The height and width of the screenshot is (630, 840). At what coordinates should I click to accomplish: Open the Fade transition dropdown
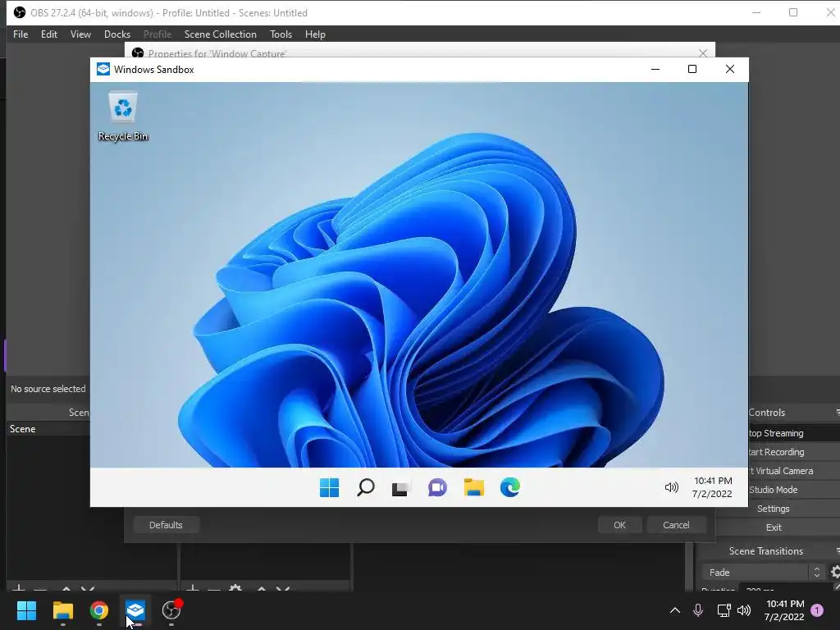pyautogui.click(x=762, y=573)
